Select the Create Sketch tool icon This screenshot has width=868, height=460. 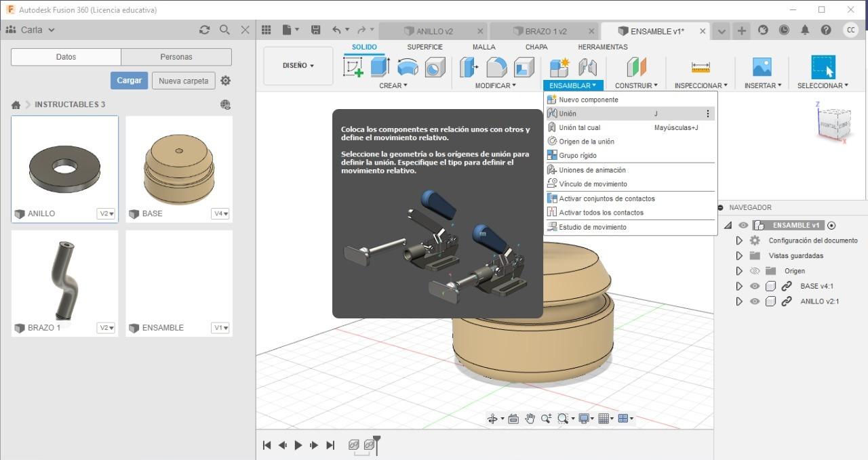click(353, 67)
